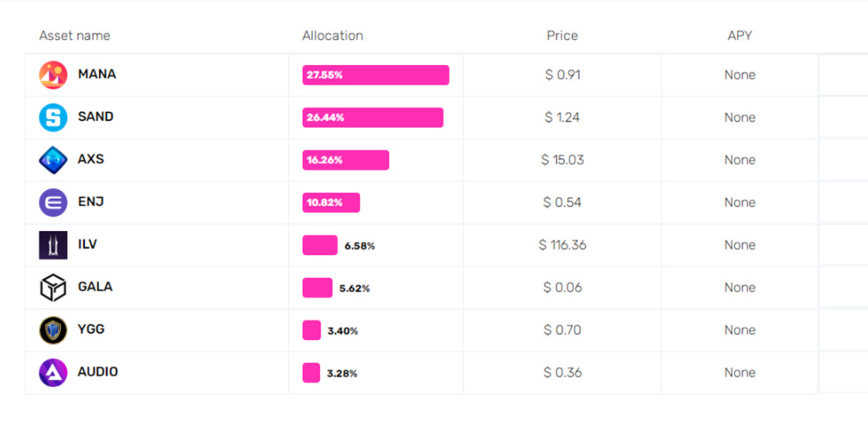Click the ENJ token icon
Screen dimensions: 868x434
point(53,202)
